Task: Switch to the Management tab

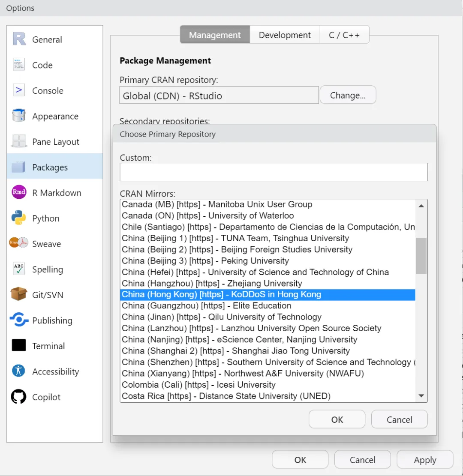Action: [215, 35]
